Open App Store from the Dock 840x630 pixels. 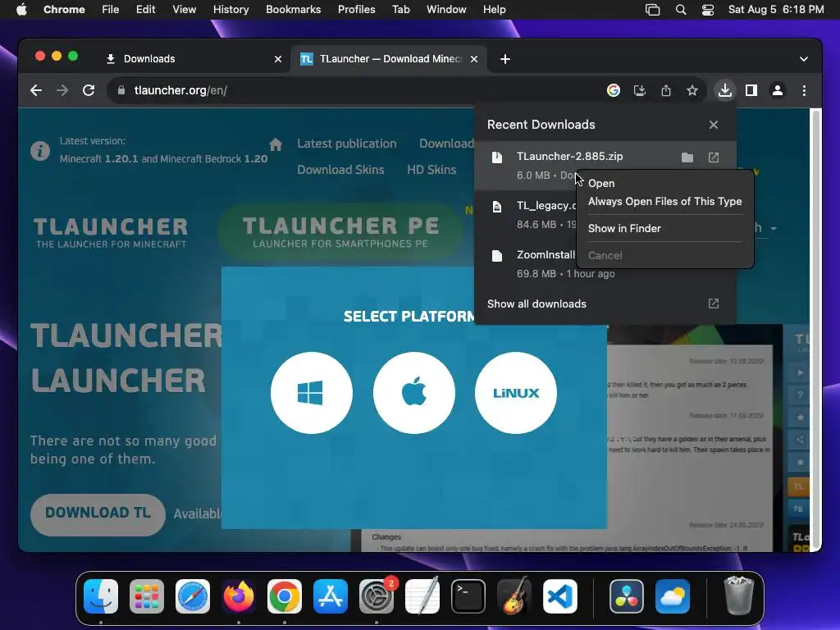pyautogui.click(x=330, y=596)
